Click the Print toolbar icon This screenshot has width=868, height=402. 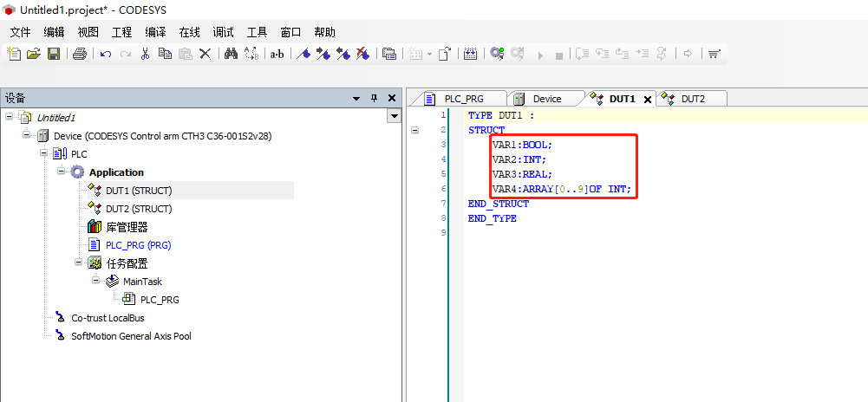(x=80, y=54)
